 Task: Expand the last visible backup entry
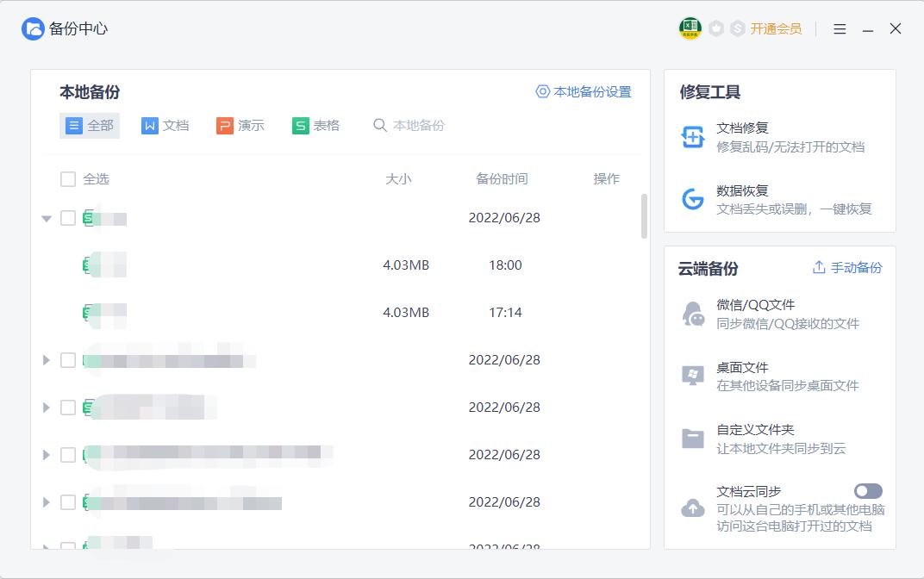coord(46,545)
